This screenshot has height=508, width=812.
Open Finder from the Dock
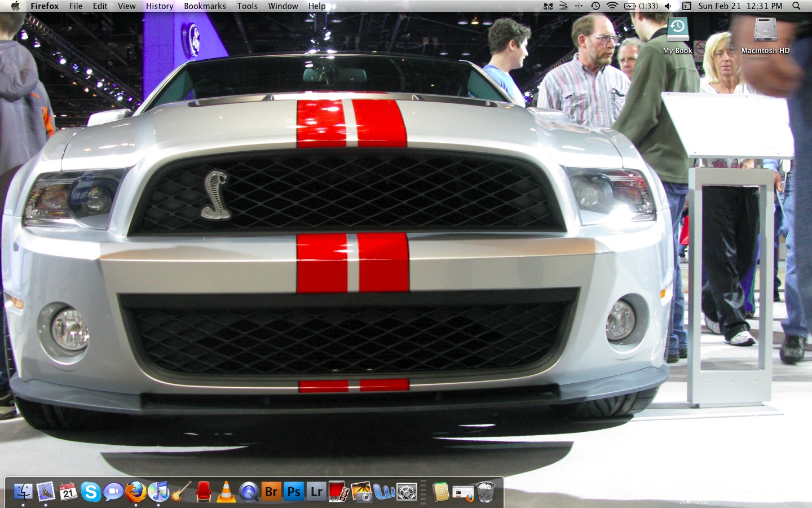(x=23, y=492)
